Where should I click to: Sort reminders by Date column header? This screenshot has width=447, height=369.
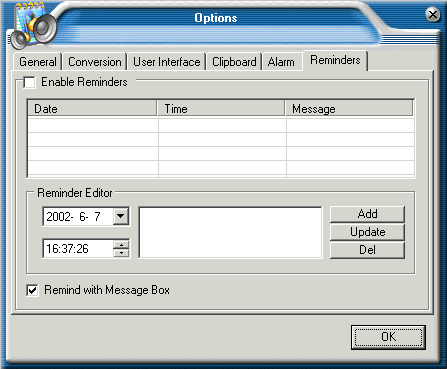(x=92, y=109)
